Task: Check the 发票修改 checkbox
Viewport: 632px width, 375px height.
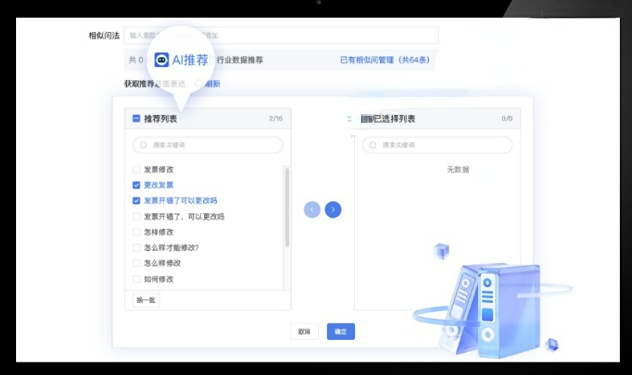Action: click(136, 169)
